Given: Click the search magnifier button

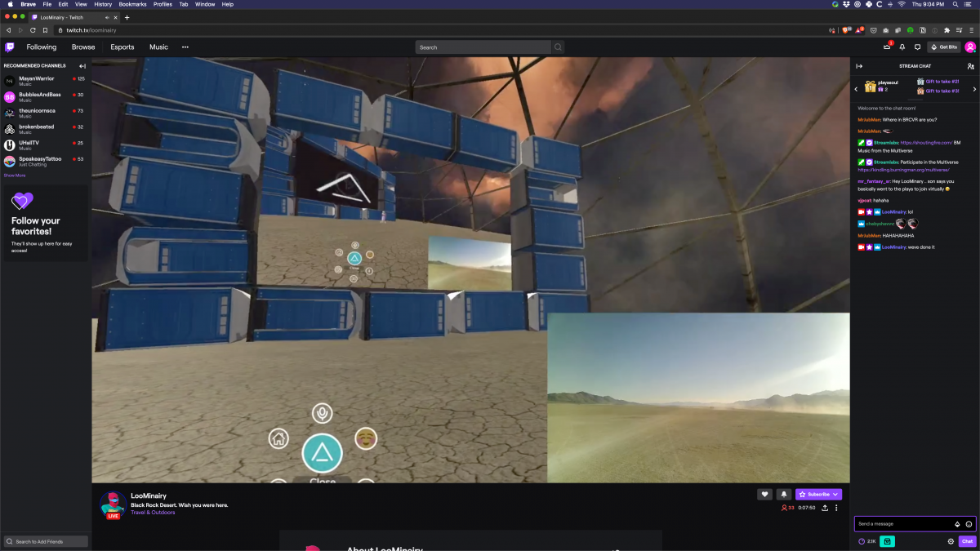Looking at the screenshot, I should [559, 47].
